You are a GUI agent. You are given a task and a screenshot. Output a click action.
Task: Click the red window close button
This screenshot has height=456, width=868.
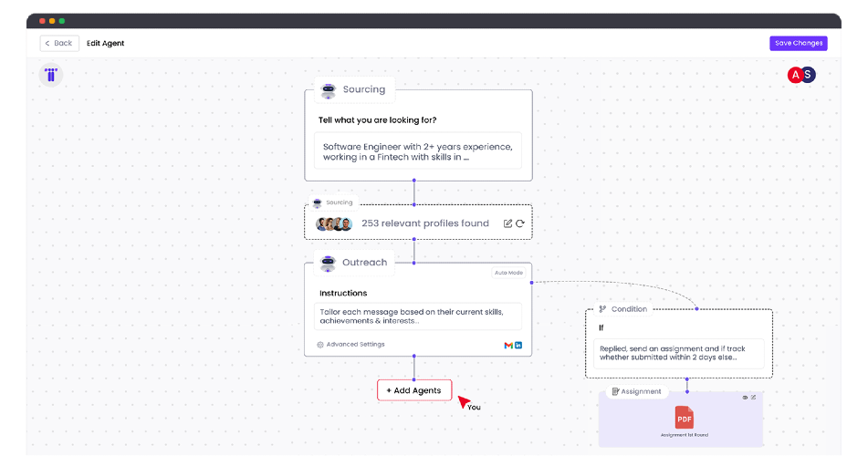click(x=42, y=21)
